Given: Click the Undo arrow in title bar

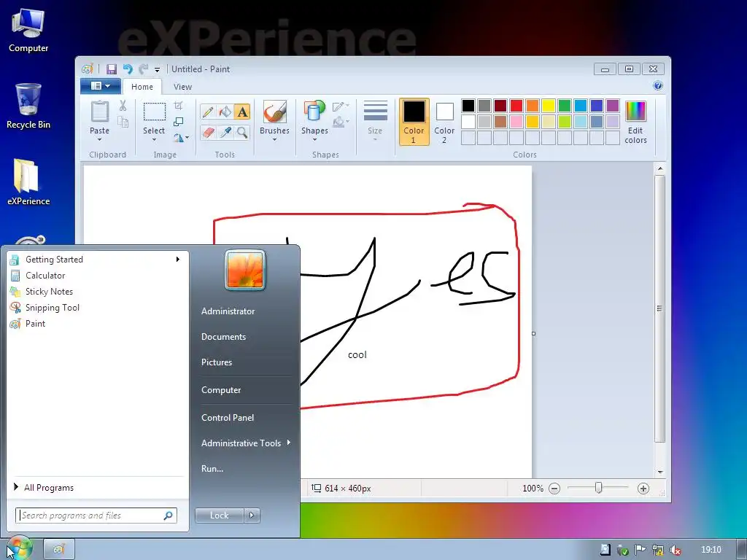Looking at the screenshot, I should pos(128,69).
